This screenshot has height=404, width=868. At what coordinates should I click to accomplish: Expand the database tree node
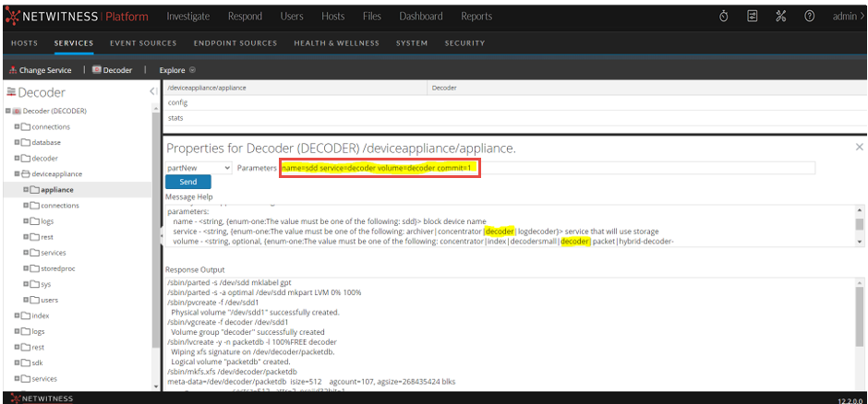(x=17, y=143)
